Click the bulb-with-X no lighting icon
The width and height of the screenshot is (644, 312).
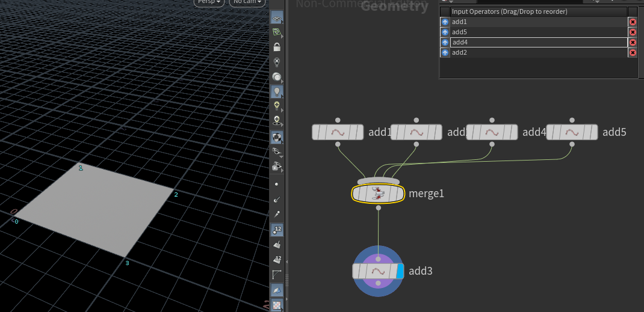[277, 63]
